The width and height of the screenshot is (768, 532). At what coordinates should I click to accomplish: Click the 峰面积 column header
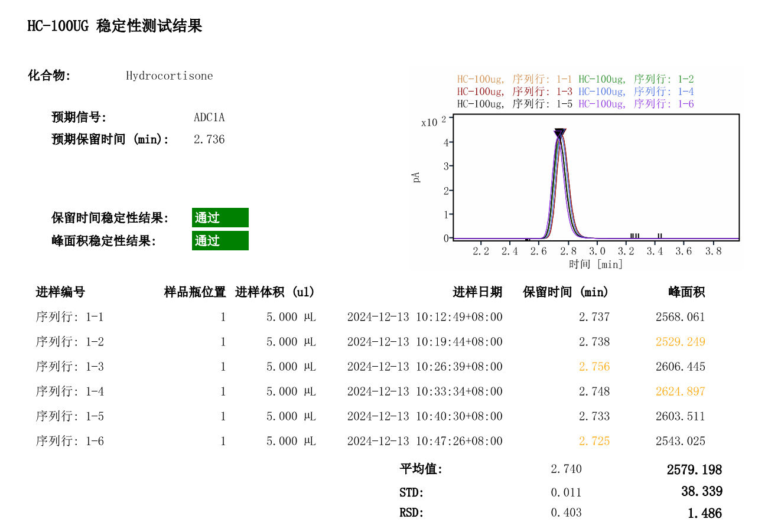coord(686,292)
